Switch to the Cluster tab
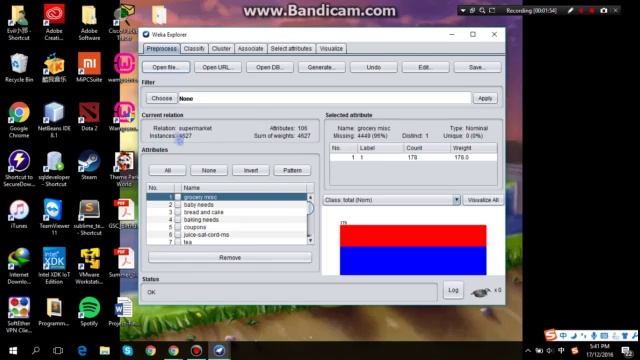 click(221, 49)
